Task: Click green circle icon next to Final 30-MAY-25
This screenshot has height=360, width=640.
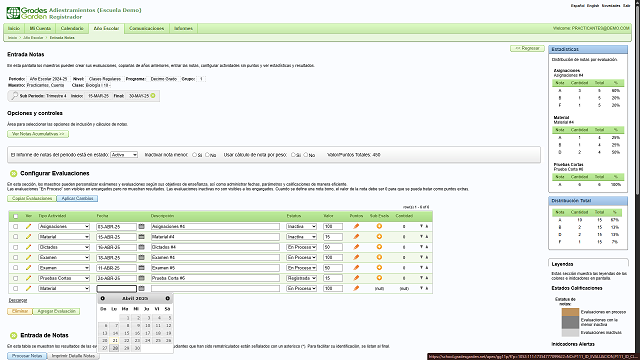Action: click(153, 96)
